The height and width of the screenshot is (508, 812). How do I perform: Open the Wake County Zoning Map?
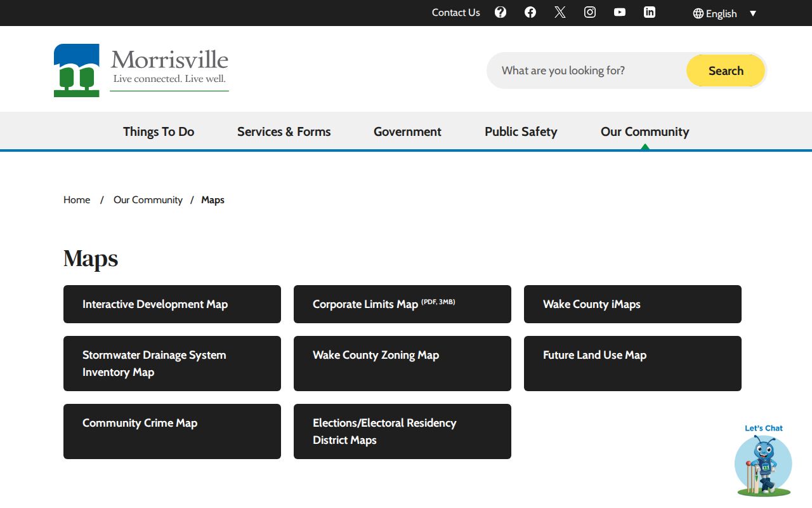click(402, 363)
